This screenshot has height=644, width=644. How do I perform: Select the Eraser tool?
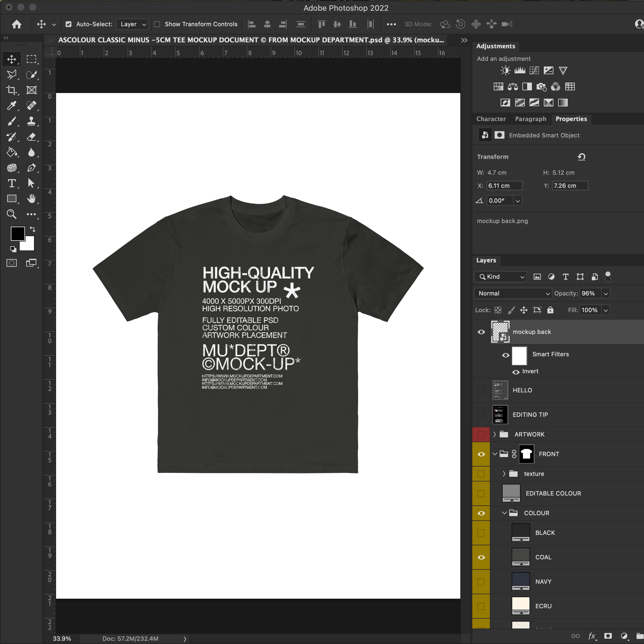(x=31, y=137)
